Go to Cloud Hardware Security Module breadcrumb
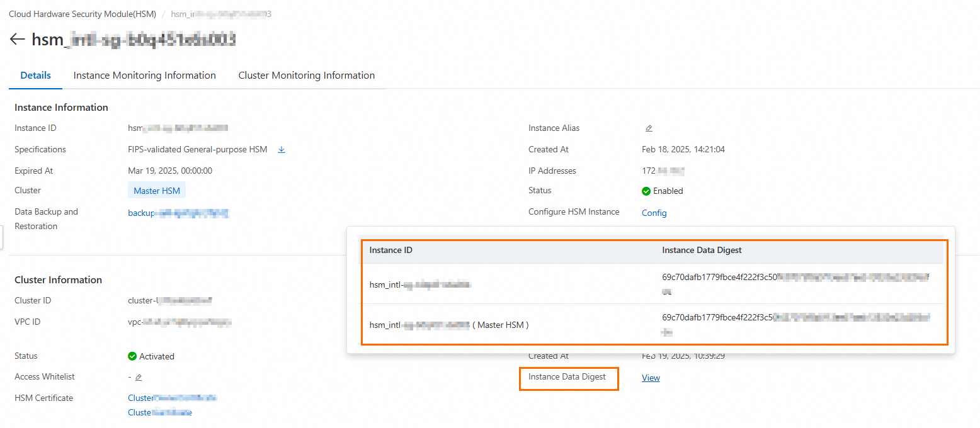This screenshot has height=428, width=980. [x=83, y=14]
